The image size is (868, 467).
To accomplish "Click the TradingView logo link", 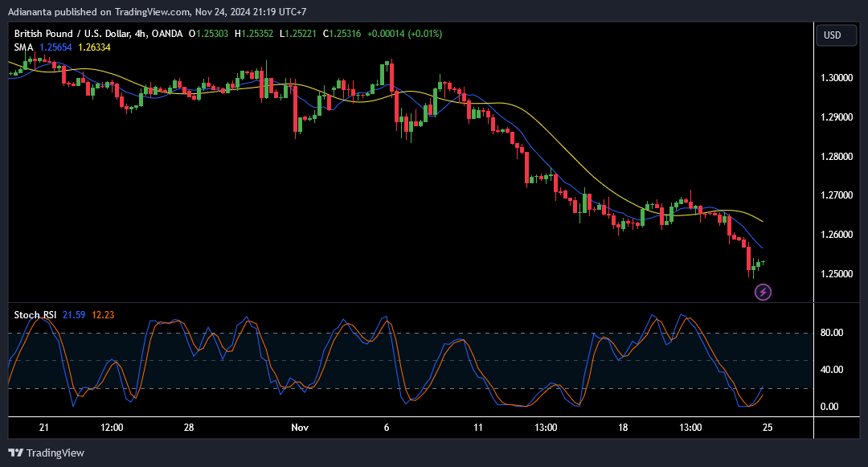I will pos(47,453).
